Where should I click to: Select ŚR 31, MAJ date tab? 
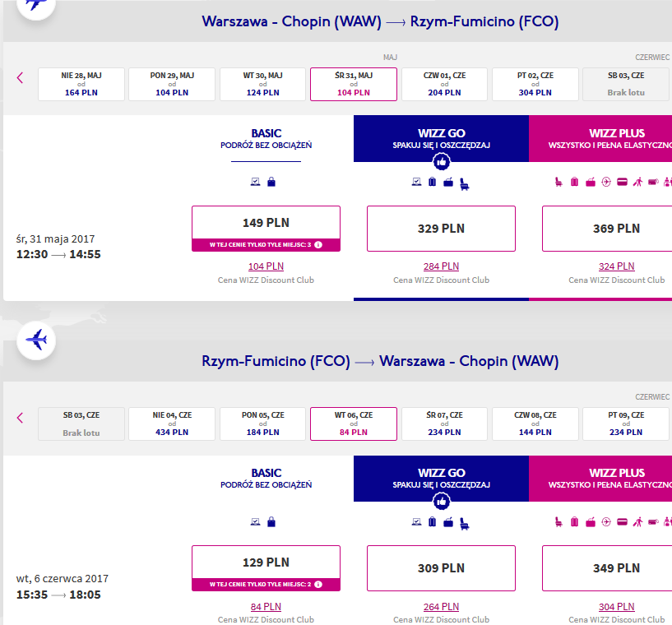354,84
